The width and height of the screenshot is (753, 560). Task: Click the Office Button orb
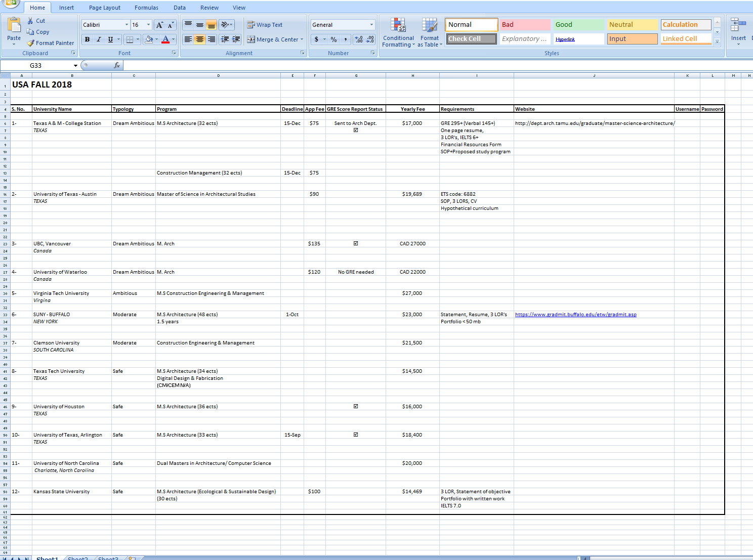pos(10,4)
